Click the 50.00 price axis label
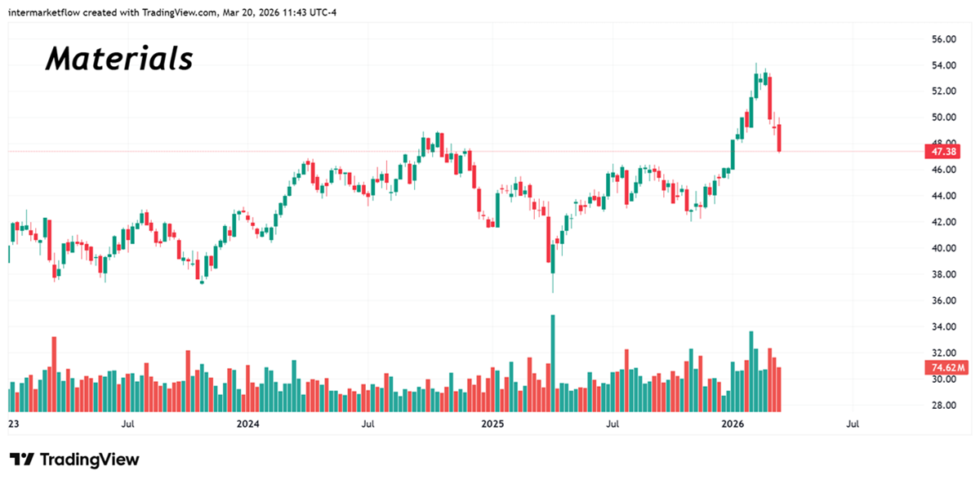980x484 pixels. click(944, 118)
